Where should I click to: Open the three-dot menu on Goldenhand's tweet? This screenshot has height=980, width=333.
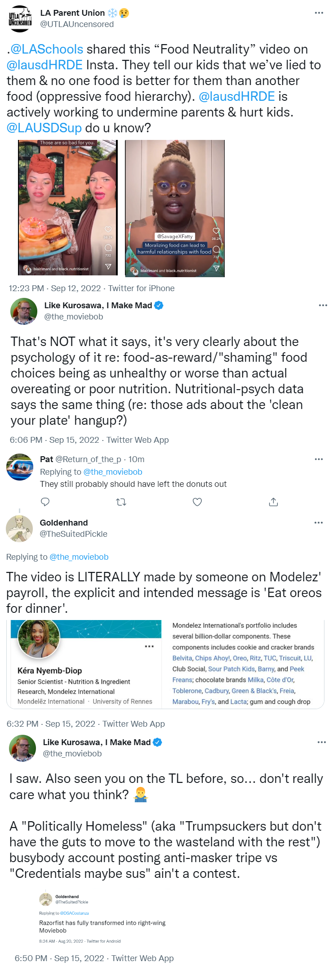pyautogui.click(x=319, y=522)
